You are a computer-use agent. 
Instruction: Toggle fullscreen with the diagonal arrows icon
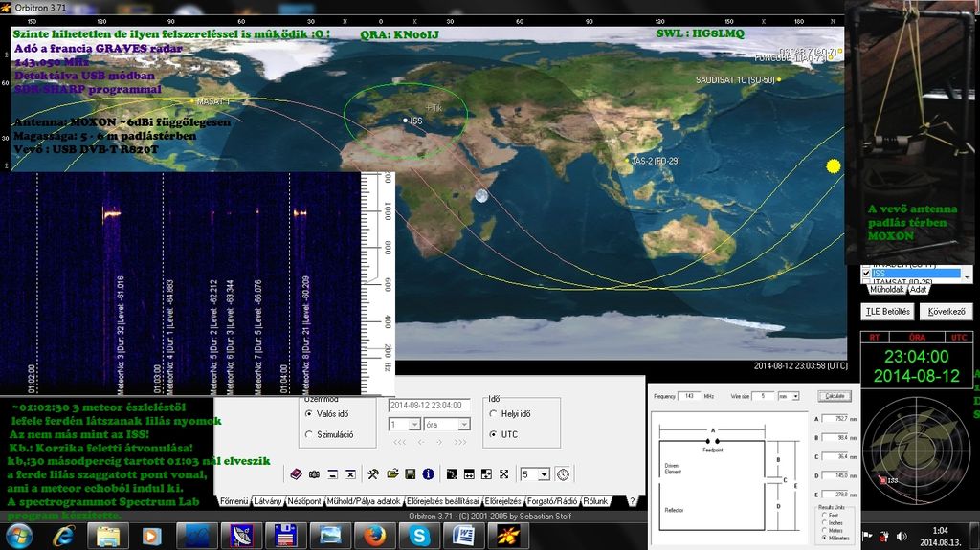(x=503, y=474)
